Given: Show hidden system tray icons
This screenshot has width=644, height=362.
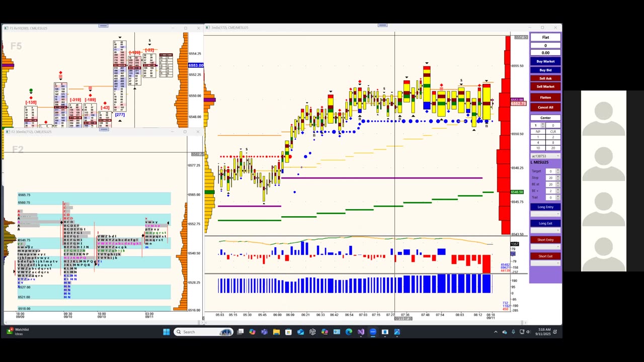Looking at the screenshot, I should click(x=496, y=332).
